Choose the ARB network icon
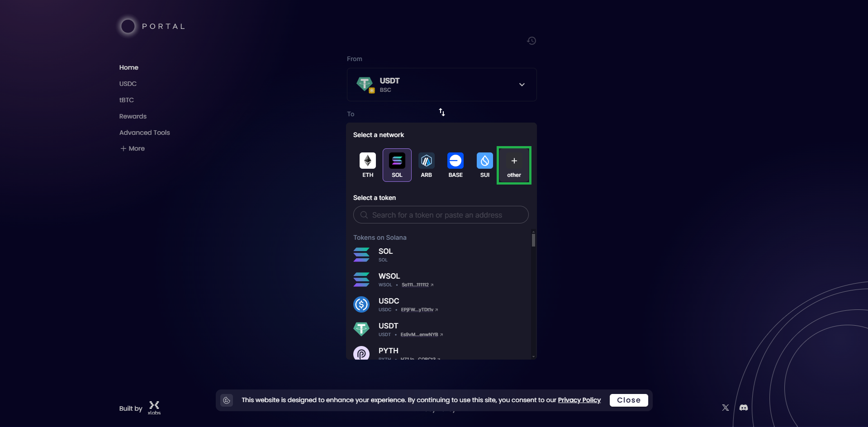 [426, 165]
